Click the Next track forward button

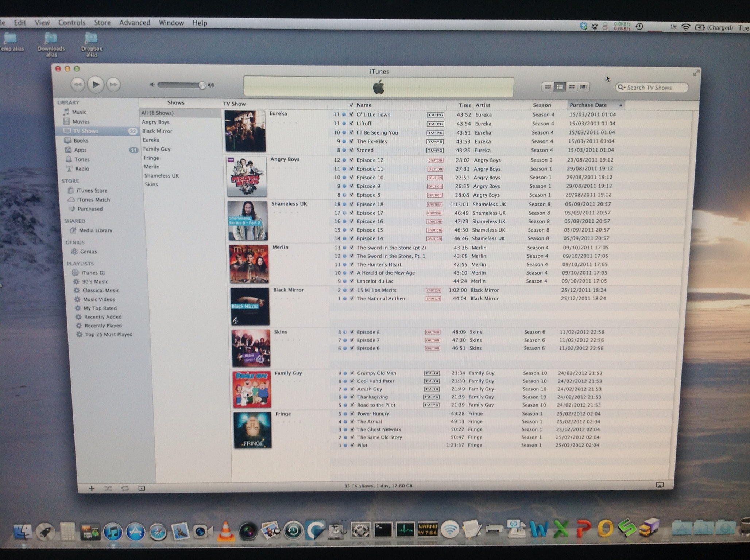[x=113, y=85]
